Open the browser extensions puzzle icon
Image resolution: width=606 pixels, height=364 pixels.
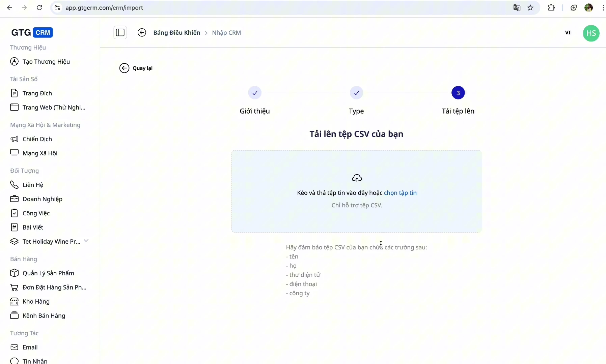click(x=551, y=7)
